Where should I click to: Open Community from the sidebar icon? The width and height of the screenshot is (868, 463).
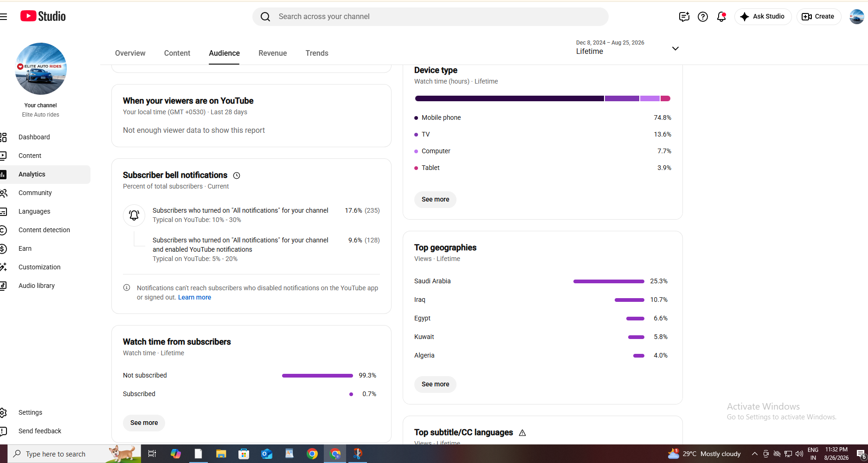pos(3,193)
